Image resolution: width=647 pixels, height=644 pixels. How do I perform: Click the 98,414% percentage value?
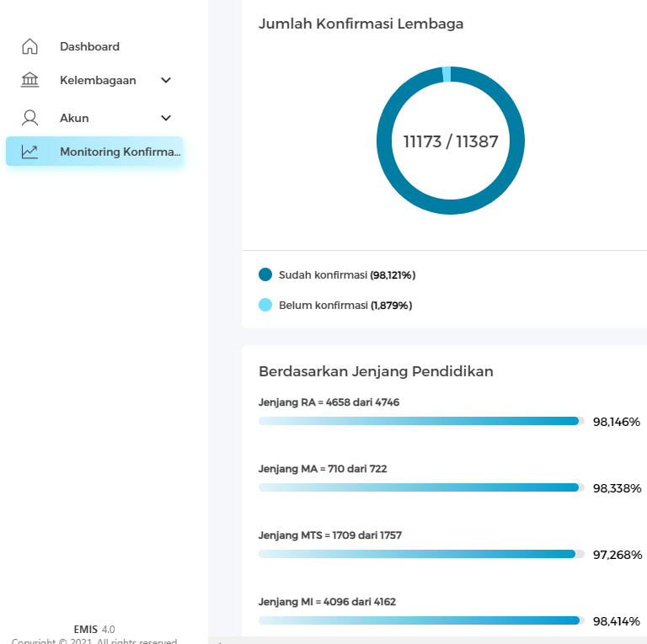point(617,621)
